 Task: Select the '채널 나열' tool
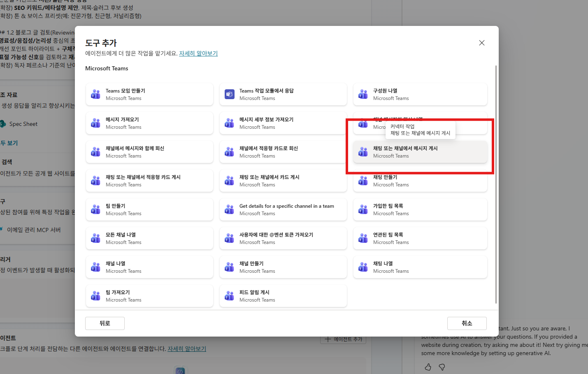(x=149, y=267)
